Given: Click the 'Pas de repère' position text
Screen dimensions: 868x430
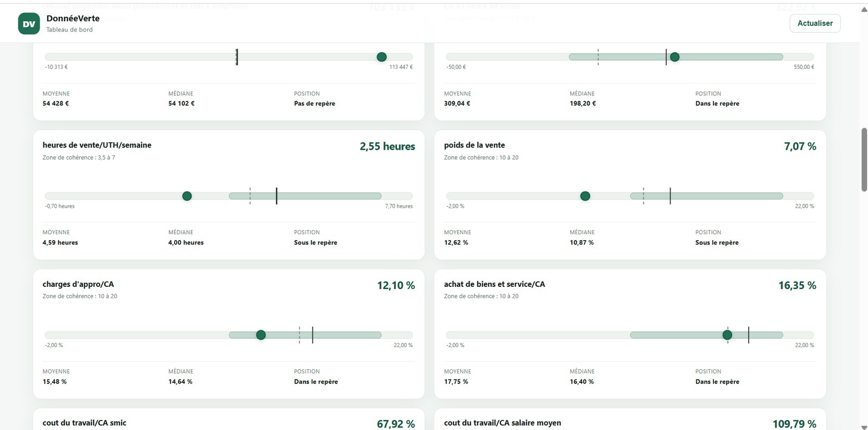Looking at the screenshot, I should click(x=315, y=104).
